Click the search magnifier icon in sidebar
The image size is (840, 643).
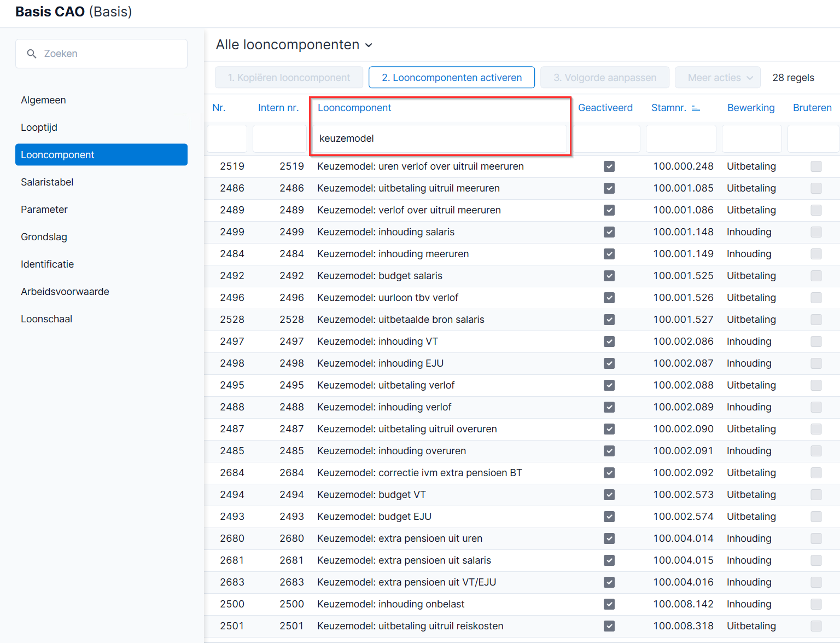[32, 54]
